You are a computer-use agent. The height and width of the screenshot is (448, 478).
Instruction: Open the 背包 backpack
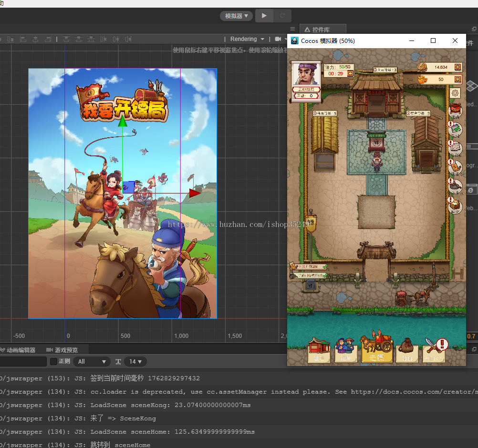pyautogui.click(x=406, y=351)
